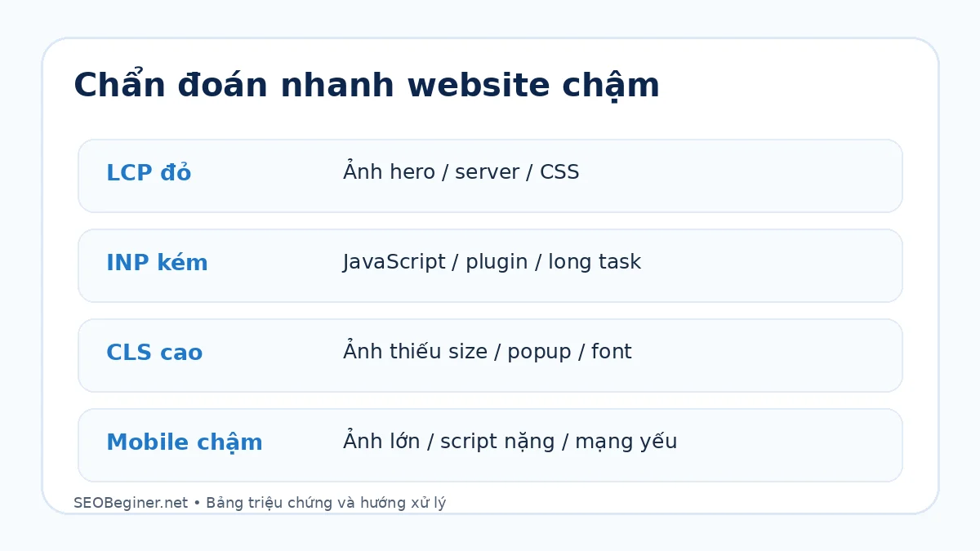Screen dimensions: 980x551
Task: Click the text "Ảnh lớn / script nặng / mạng yếu"
Action: pyautogui.click(x=510, y=441)
